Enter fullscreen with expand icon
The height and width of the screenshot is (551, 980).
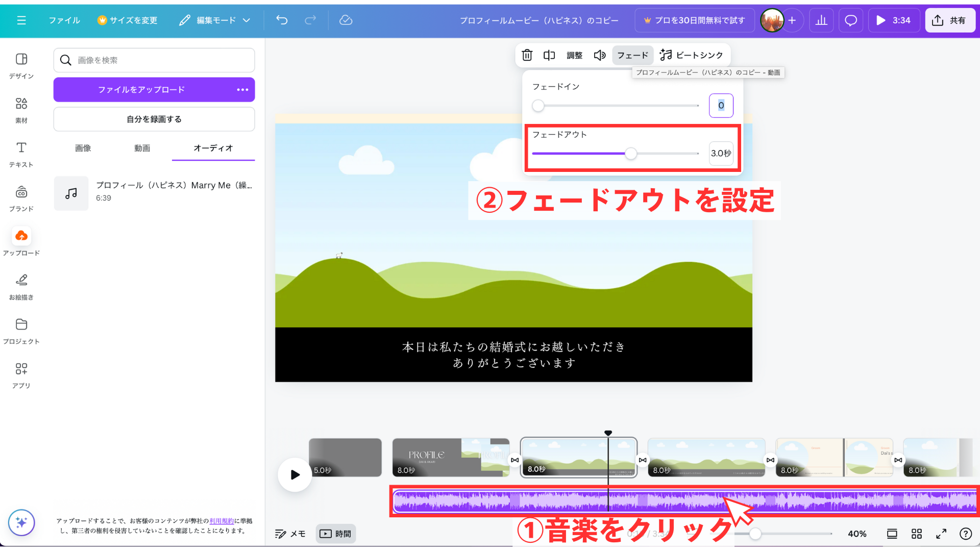[x=941, y=534]
